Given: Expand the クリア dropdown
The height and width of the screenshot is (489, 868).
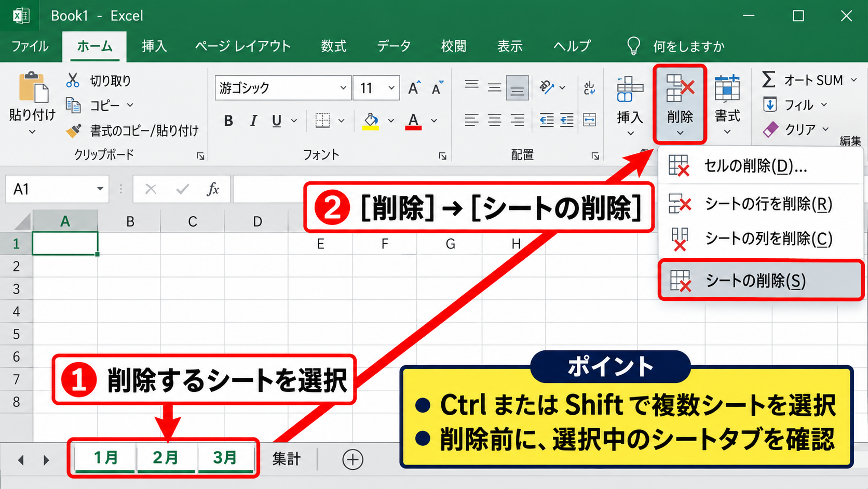Looking at the screenshot, I should click(x=826, y=129).
